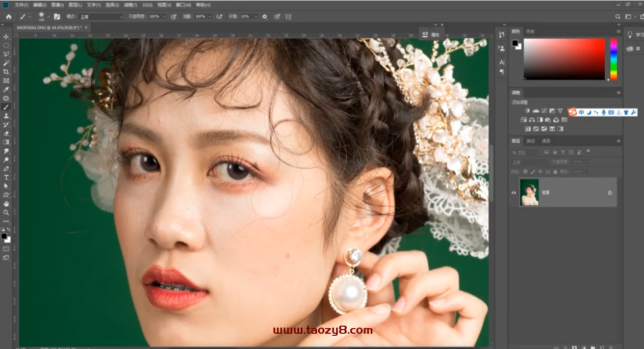This screenshot has width=644, height=349.
Task: Select the Hand tool
Action: point(6,204)
